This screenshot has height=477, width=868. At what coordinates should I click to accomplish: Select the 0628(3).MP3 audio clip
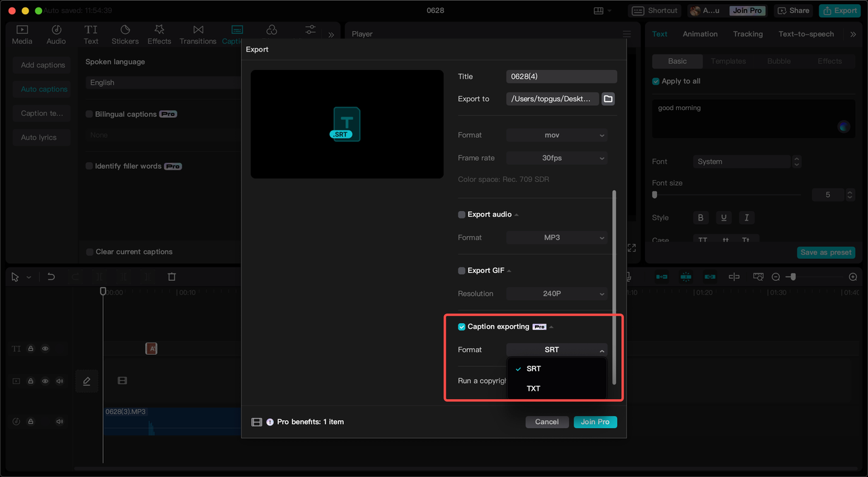click(x=172, y=421)
